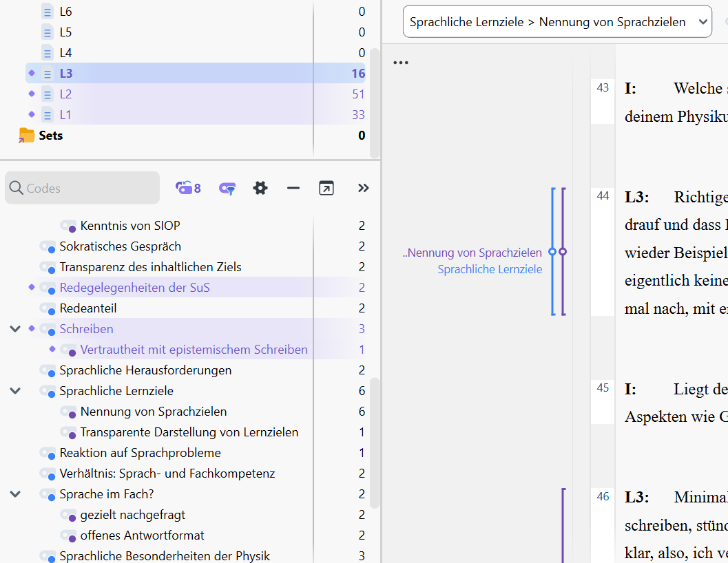Click the Sets folder icon
This screenshot has width=728, height=563.
coord(26,135)
